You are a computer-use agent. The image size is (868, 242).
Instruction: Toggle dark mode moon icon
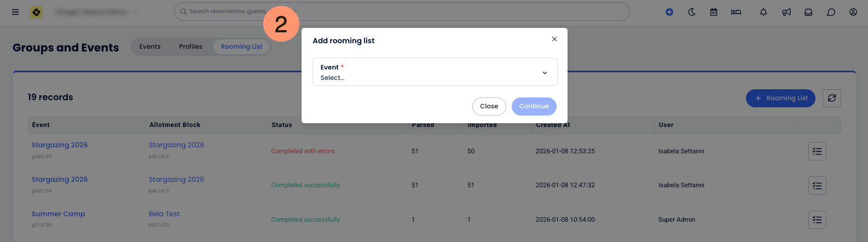pos(692,12)
